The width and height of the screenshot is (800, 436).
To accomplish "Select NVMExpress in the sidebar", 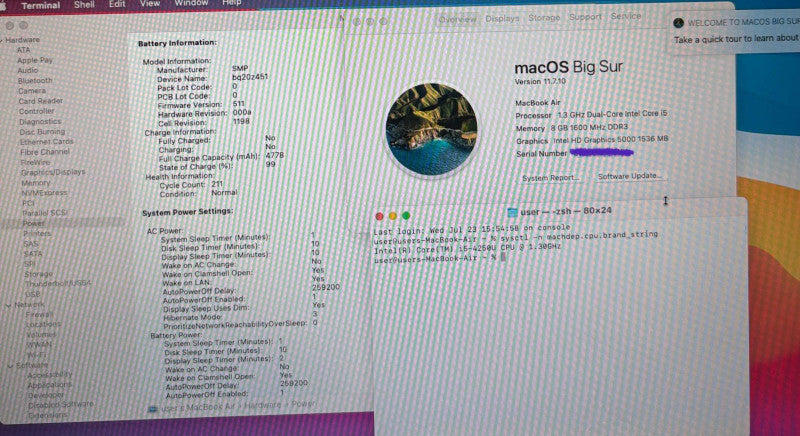I will [44, 193].
